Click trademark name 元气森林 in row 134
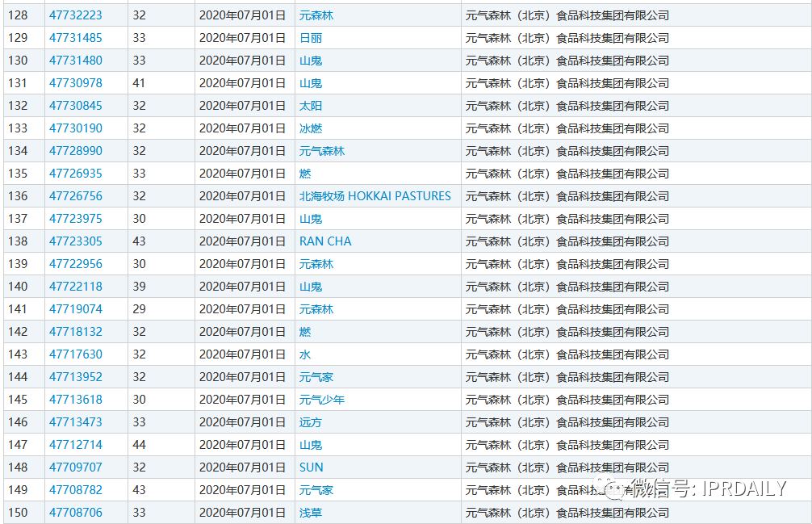 click(322, 151)
